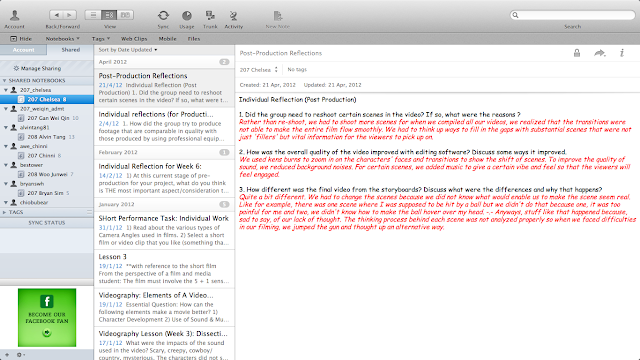This screenshot has width=640, height=360.
Task: Open the Sync Status panel
Action: 47,223
